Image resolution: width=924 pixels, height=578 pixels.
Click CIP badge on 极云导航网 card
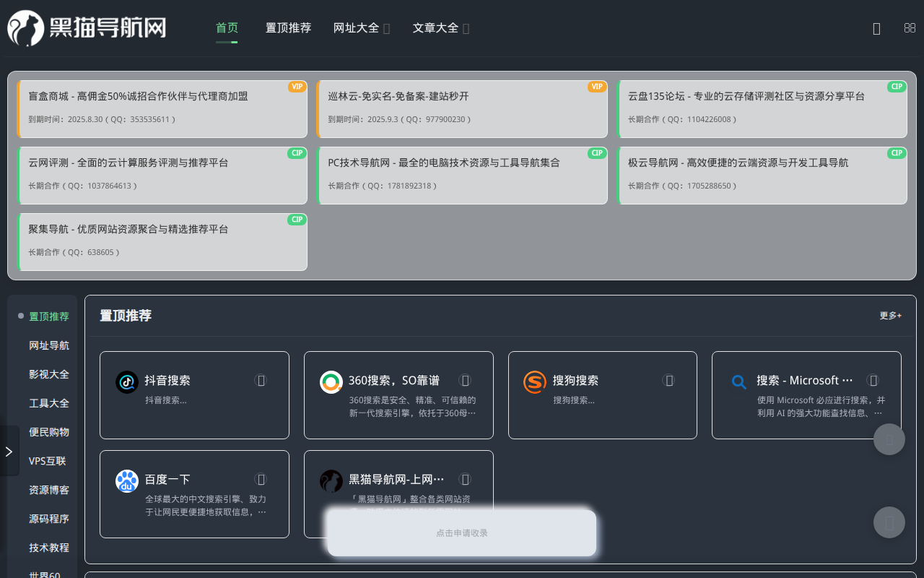pos(897,153)
